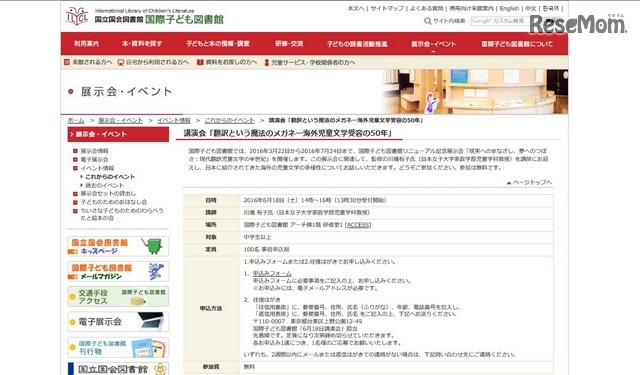Image resolution: width=640 pixels, height=375 pixels.
Task: Open the 研修・交流 menu
Action: pyautogui.click(x=289, y=44)
